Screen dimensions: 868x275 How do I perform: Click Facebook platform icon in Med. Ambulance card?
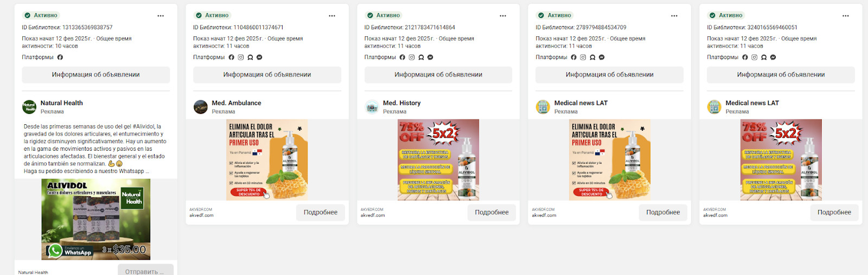[x=232, y=57]
